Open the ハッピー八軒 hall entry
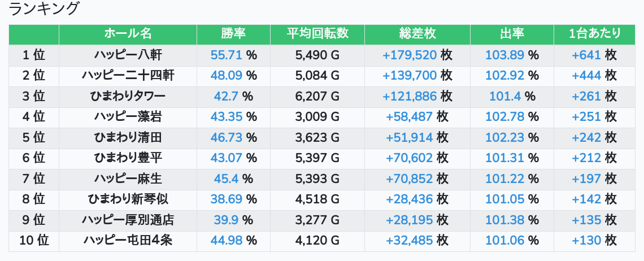This screenshot has height=261, width=644. 128,55
